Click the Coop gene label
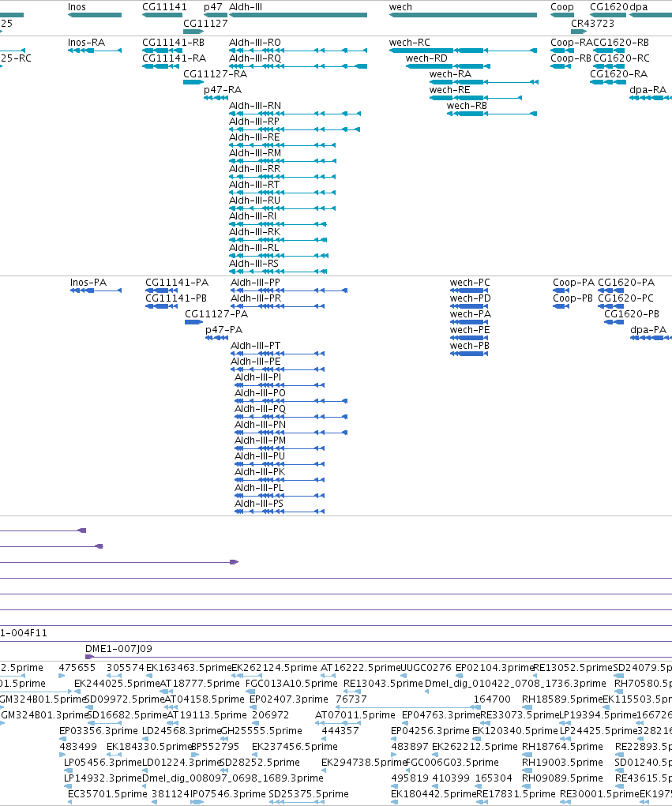 click(562, 7)
